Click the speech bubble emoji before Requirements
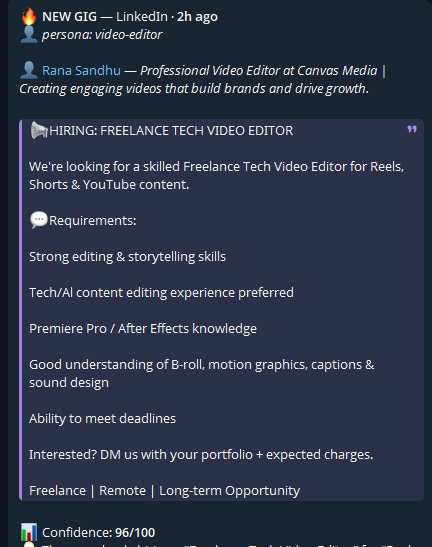The width and height of the screenshot is (432, 547). click(x=38, y=220)
